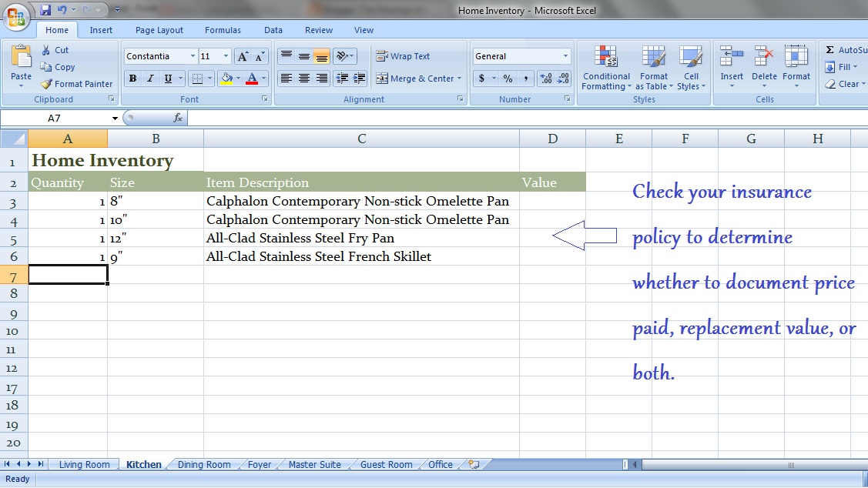This screenshot has width=868, height=488.
Task: Switch to the Review tab
Action: pyautogui.click(x=319, y=31)
